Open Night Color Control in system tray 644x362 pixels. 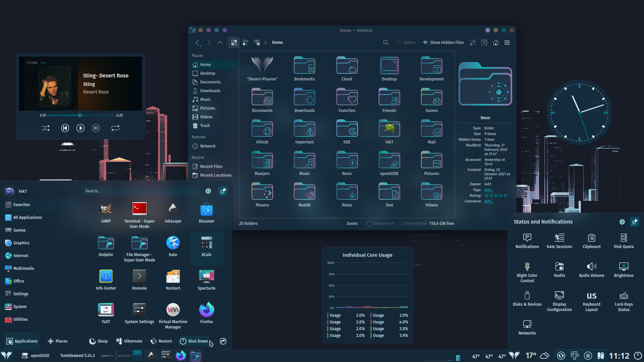coord(527,272)
